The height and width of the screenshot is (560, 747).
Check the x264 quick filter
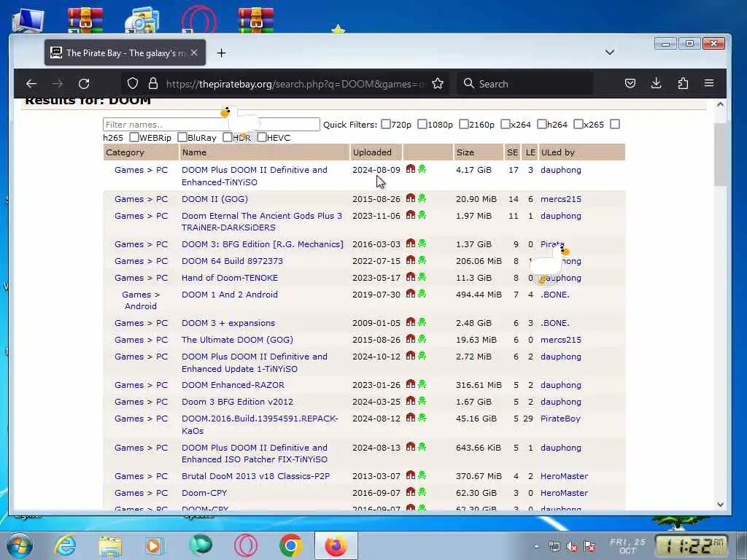click(x=506, y=124)
